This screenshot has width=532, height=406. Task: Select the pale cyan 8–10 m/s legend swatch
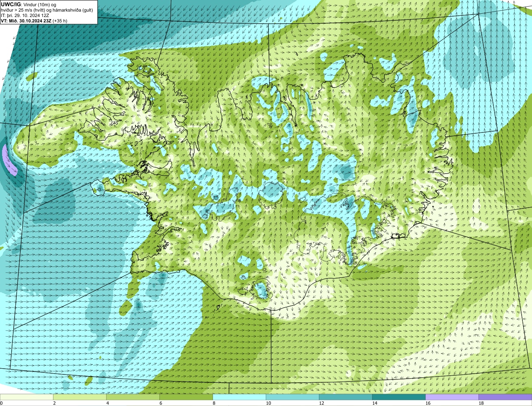click(239, 397)
